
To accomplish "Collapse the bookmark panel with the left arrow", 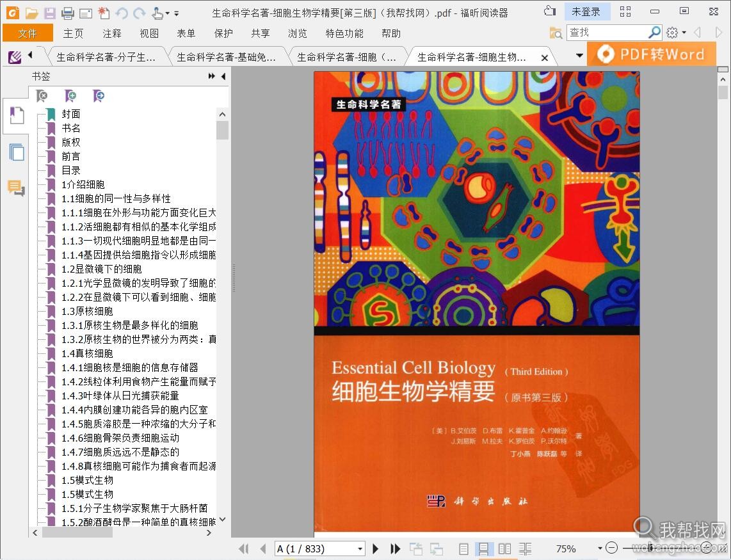I will [223, 76].
